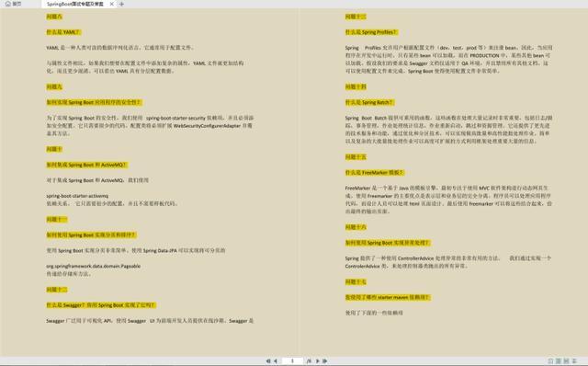Image resolution: width=588 pixels, height=366 pixels.
Task: Click the highlighted heading about Spring Batch
Action: click(x=369, y=102)
